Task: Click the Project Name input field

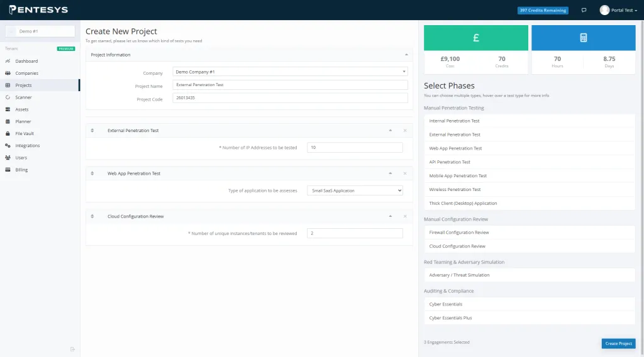Action: pos(290,85)
